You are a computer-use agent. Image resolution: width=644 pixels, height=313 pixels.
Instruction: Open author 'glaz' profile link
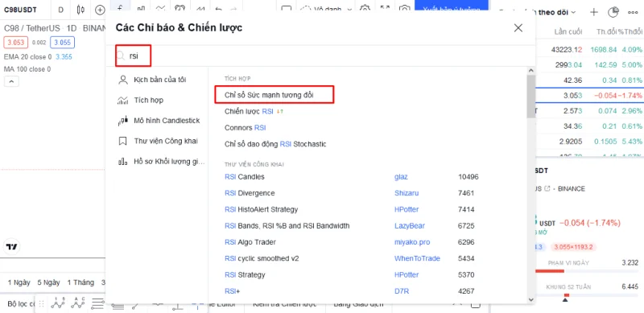click(x=401, y=177)
